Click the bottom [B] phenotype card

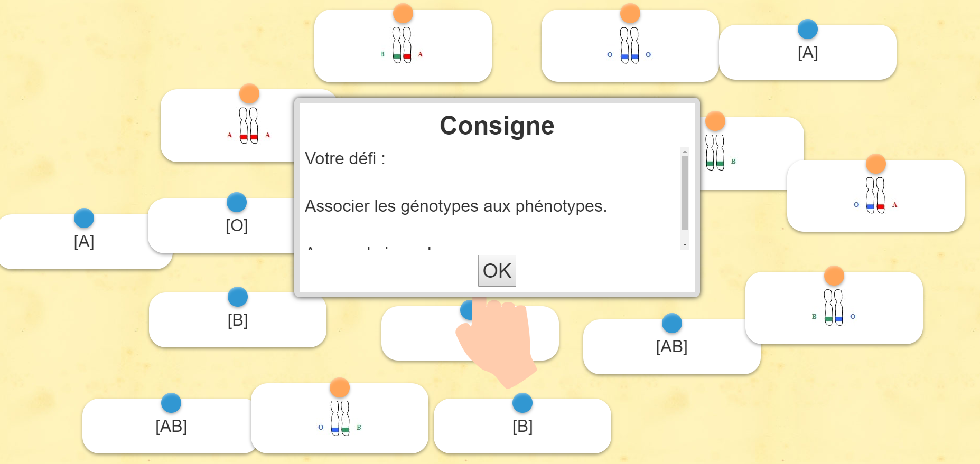coord(522,426)
